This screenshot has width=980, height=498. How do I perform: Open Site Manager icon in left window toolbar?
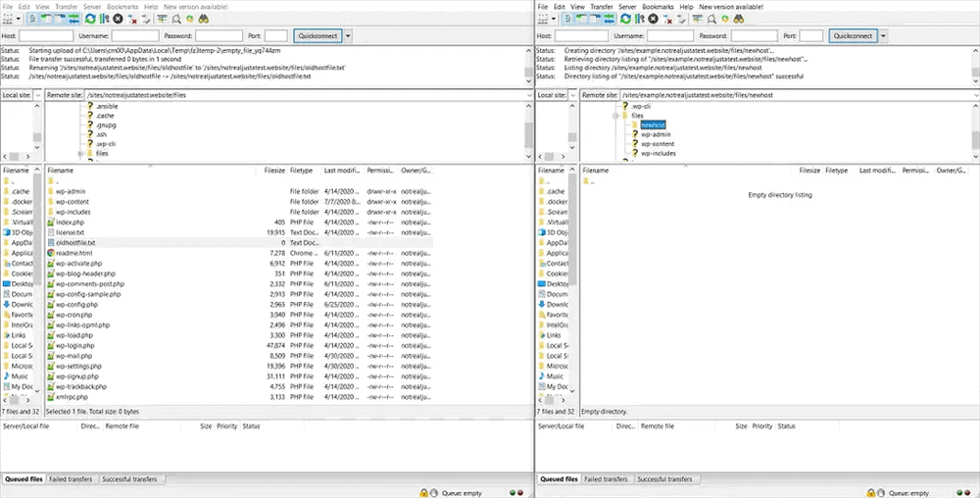[x=8, y=19]
